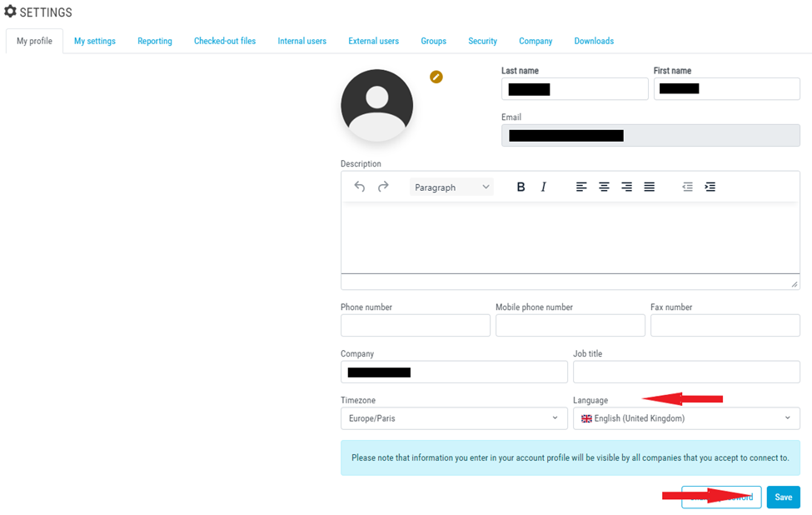The image size is (812, 515).
Task: Edit profile picture with pencil icon
Action: [436, 77]
